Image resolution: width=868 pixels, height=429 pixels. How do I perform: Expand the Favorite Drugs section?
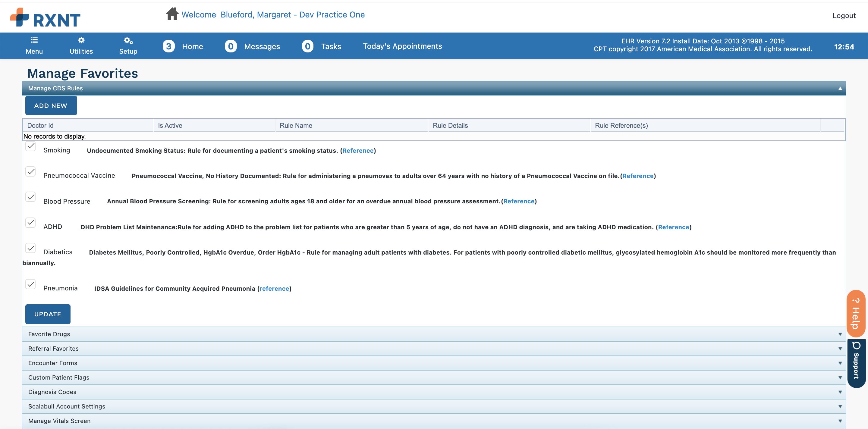point(434,334)
